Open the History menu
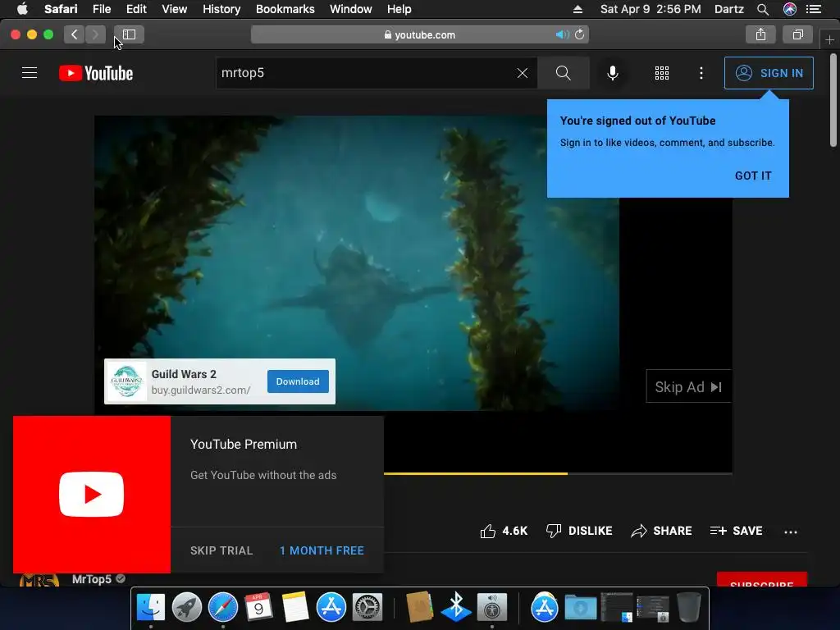This screenshot has height=630, width=840. 221,9
